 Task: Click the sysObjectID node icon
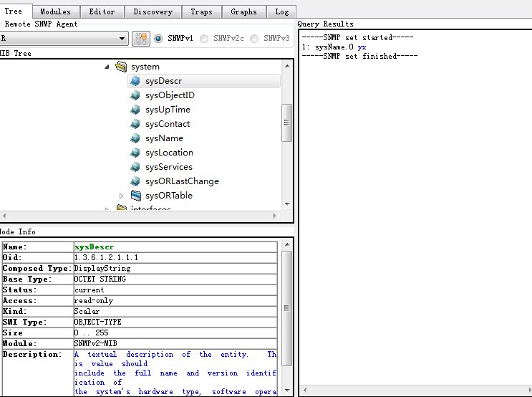click(135, 95)
